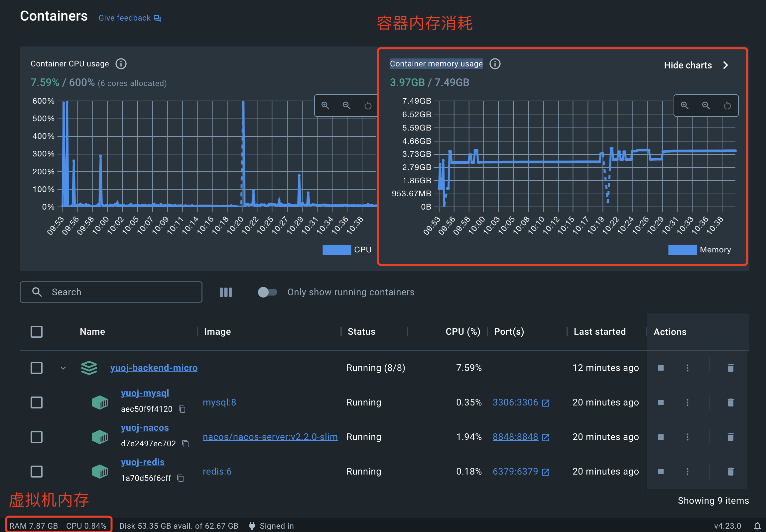The width and height of the screenshot is (766, 532).
Task: Check the yuoj-mysql row checkbox
Action: click(36, 402)
